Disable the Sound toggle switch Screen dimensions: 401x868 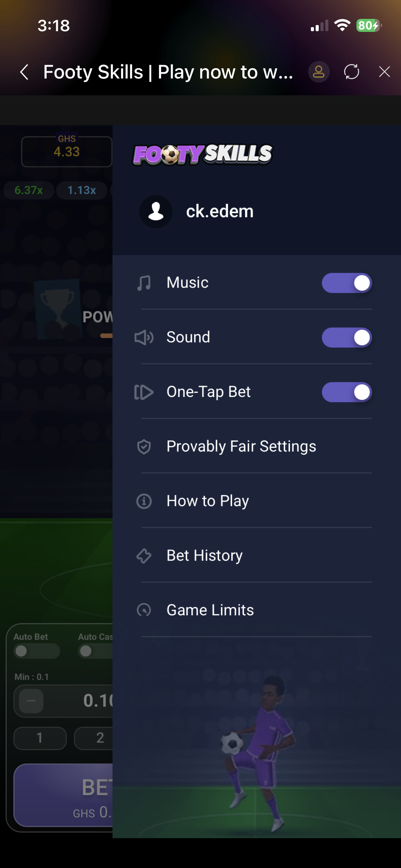(x=347, y=338)
